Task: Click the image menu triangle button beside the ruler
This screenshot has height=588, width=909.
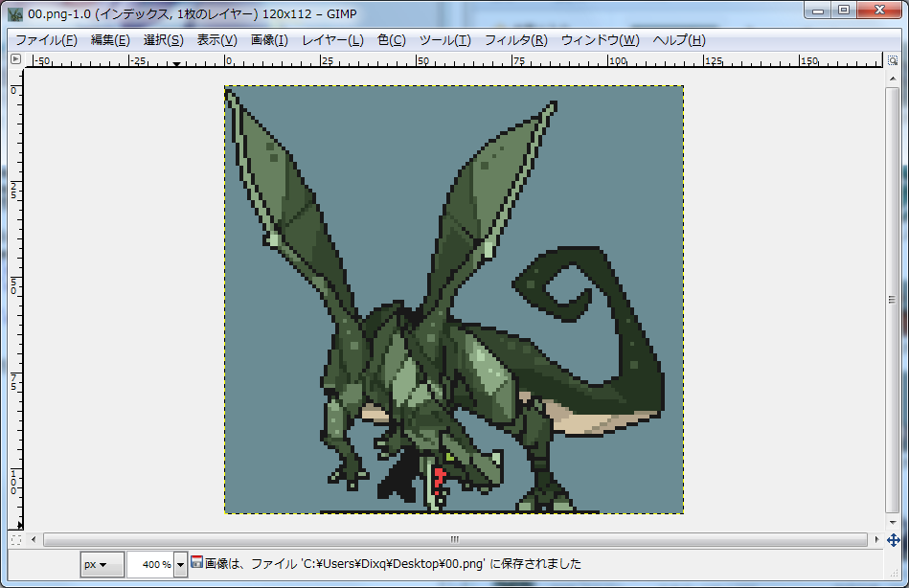Action: [x=15, y=59]
